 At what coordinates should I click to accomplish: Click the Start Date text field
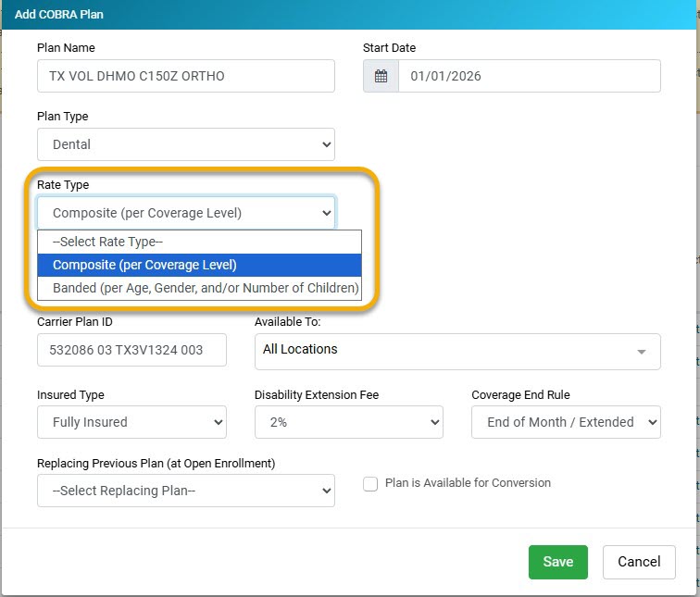coord(529,76)
